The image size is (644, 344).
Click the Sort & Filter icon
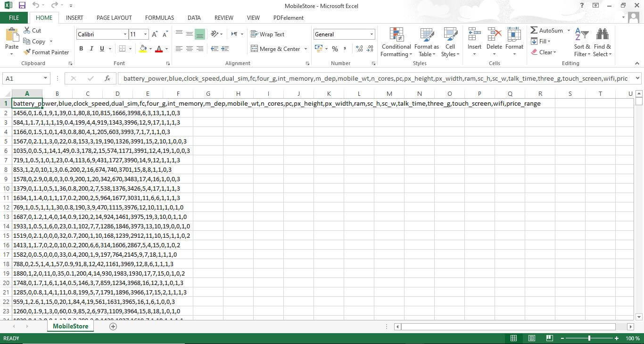pos(582,35)
